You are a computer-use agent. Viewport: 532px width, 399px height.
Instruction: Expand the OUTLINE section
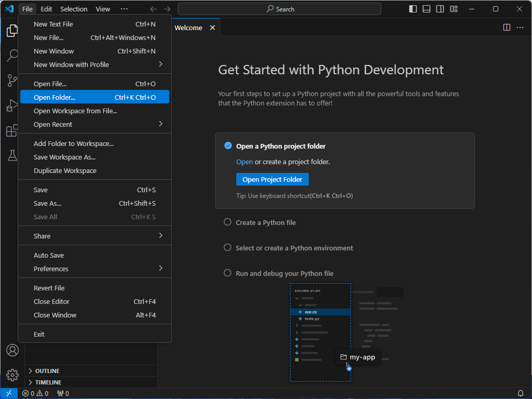pos(47,371)
